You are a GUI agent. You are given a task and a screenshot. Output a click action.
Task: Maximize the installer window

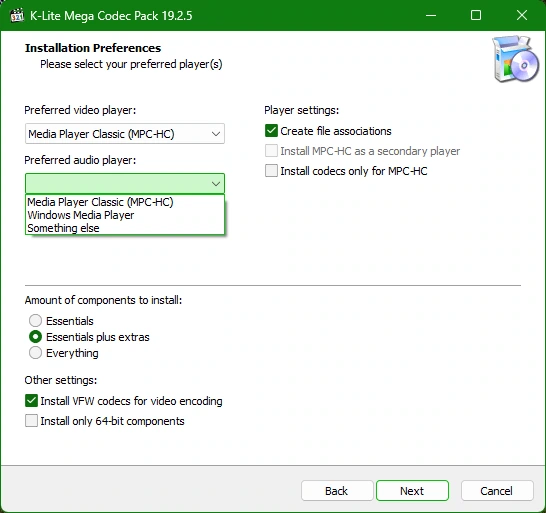tap(476, 15)
